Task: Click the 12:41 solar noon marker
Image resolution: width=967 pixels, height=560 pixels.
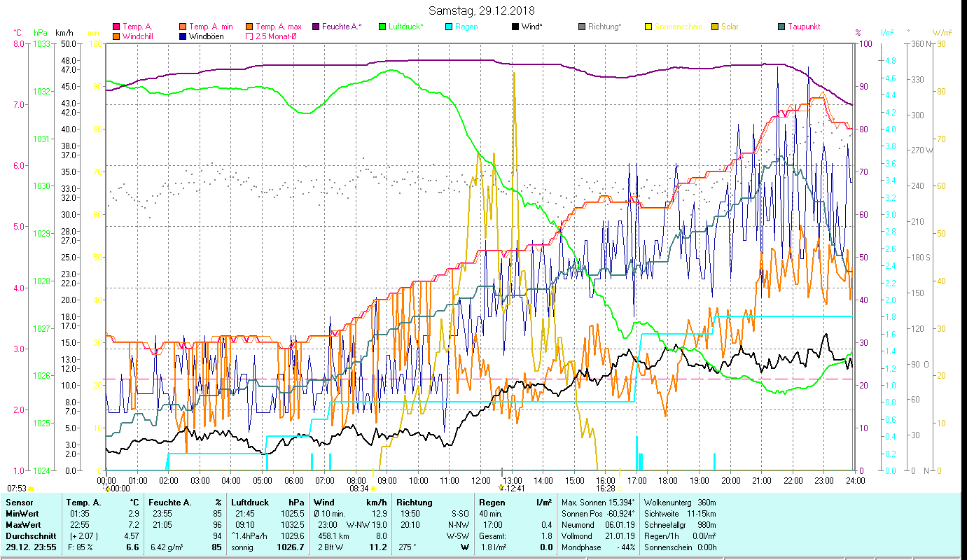Action: coord(514,489)
